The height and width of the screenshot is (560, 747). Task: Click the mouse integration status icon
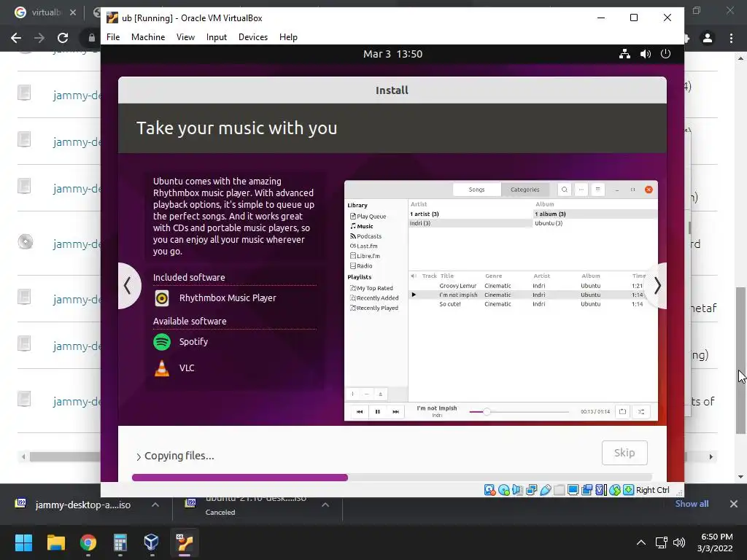coord(614,490)
